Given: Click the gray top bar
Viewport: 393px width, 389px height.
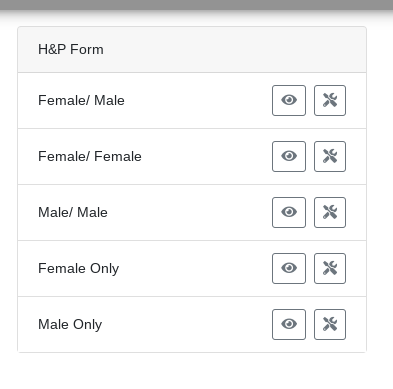Looking at the screenshot, I should point(196,5).
